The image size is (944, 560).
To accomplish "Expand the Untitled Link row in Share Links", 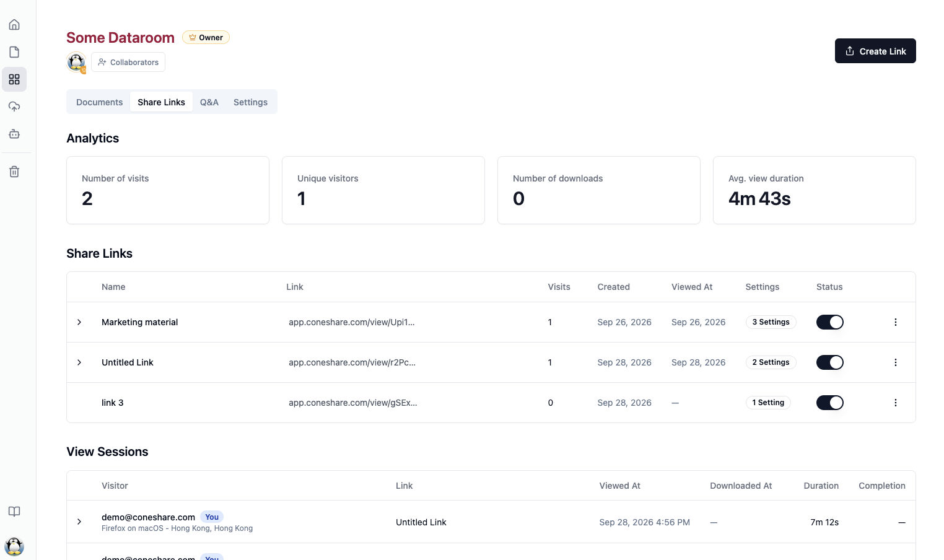I will click(79, 362).
